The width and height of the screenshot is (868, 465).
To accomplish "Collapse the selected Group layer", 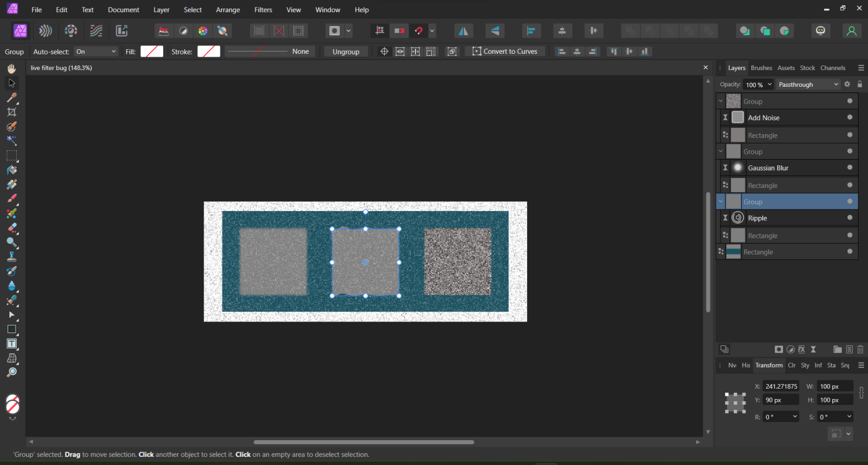I will (720, 202).
